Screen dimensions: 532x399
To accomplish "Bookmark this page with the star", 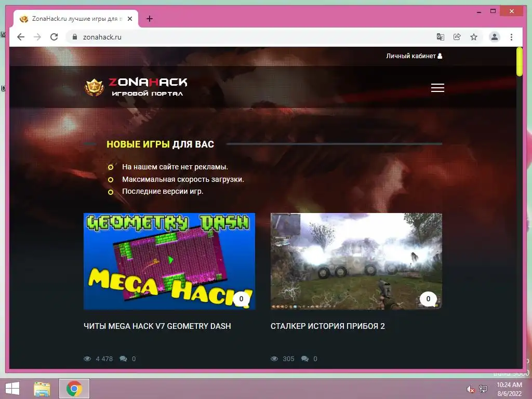I will (474, 37).
